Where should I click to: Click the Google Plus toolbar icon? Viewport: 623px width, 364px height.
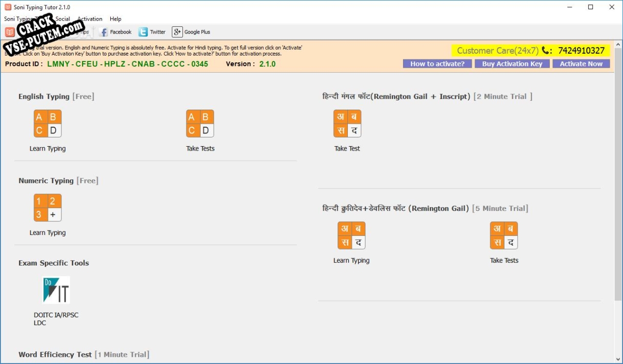point(191,32)
